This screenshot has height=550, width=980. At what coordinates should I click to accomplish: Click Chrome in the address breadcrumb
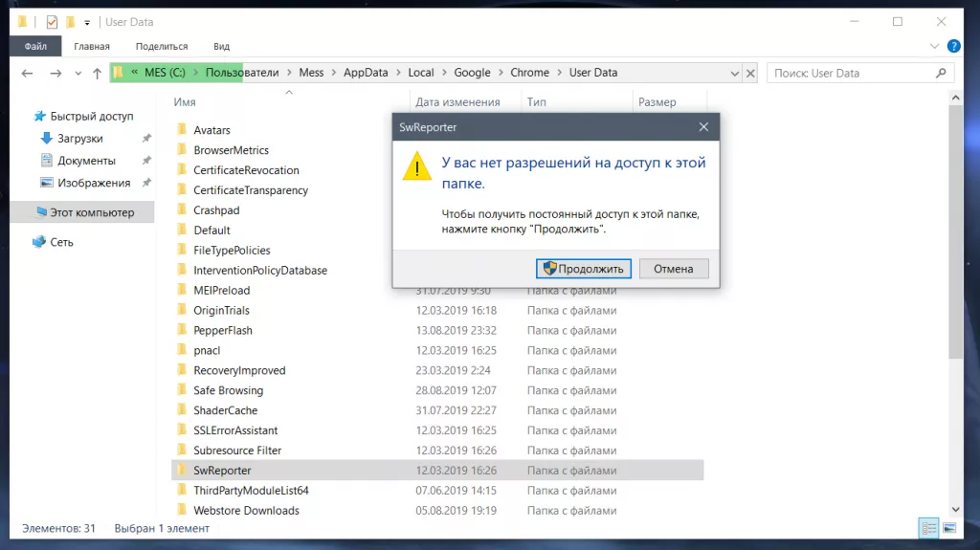(x=529, y=73)
